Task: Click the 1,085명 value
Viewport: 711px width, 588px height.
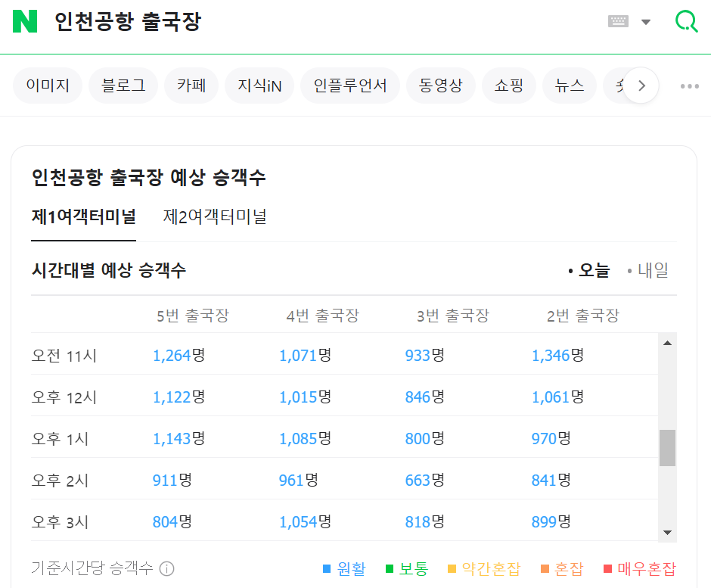Action: pyautogui.click(x=305, y=438)
